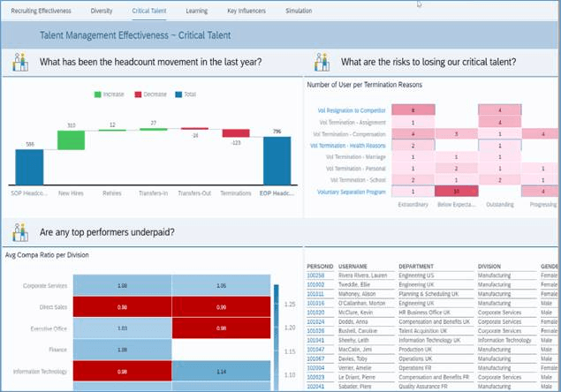Open the Diversity tab
561x392 pixels.
[x=102, y=11]
